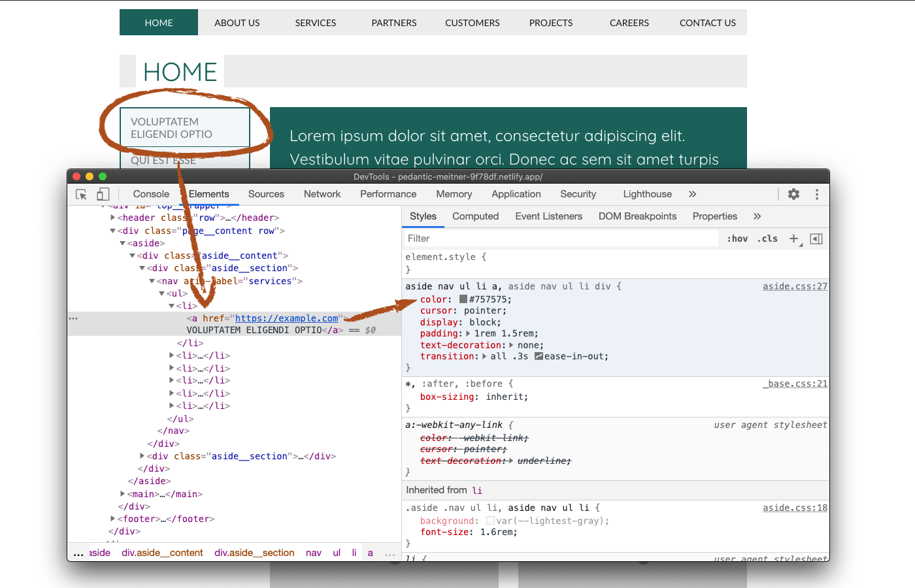Viewport: 915px width, 588px height.
Task: Open the DOM Breakpoints tab
Action: (x=638, y=216)
